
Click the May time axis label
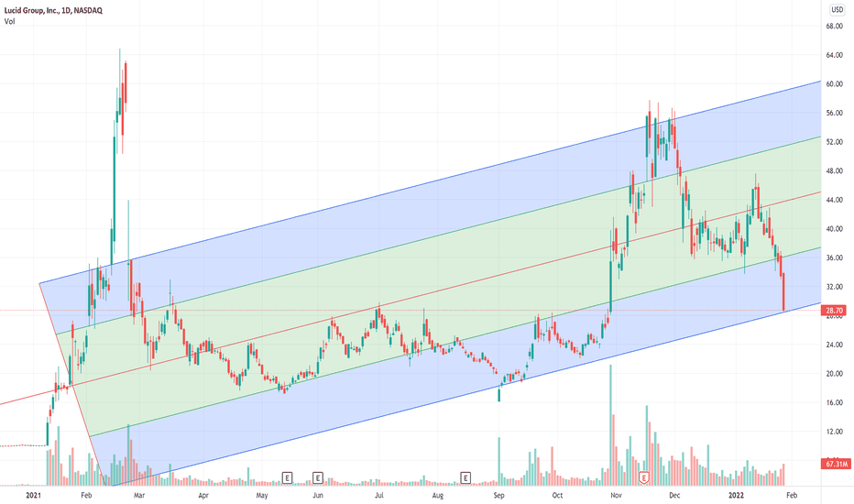click(x=262, y=495)
